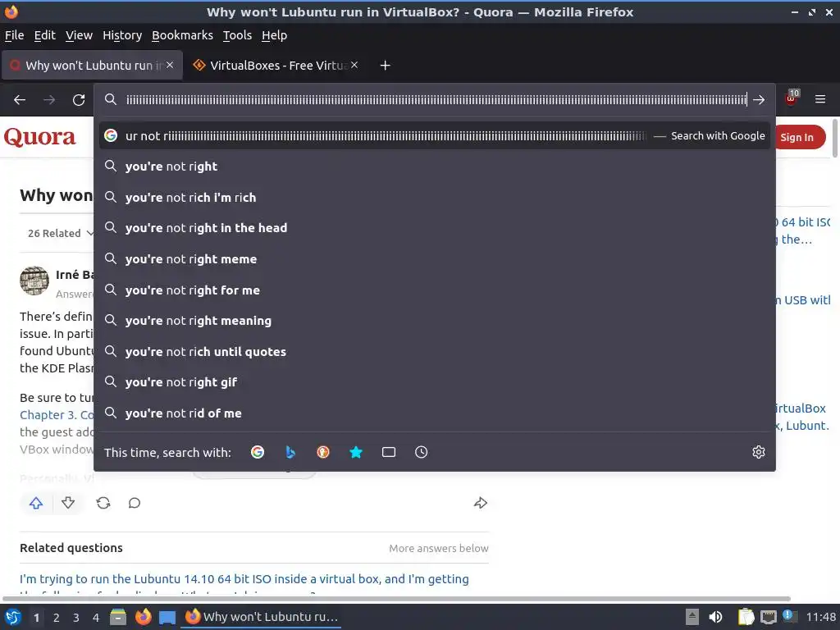
Task: Search bookmarks with the star icon
Action: pos(356,452)
